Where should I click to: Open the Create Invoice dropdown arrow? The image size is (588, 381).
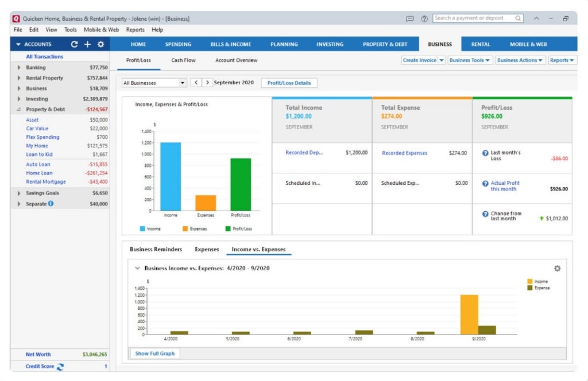pos(442,60)
